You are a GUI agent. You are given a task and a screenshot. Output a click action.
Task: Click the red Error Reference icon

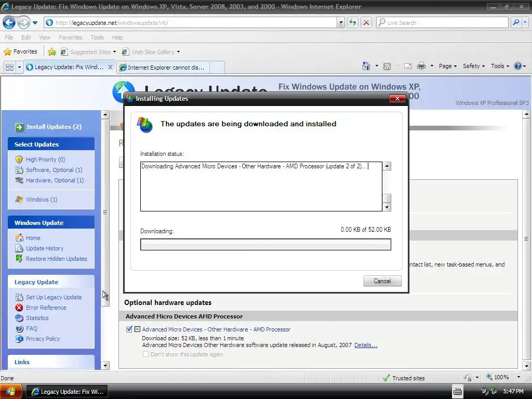pyautogui.click(x=19, y=308)
